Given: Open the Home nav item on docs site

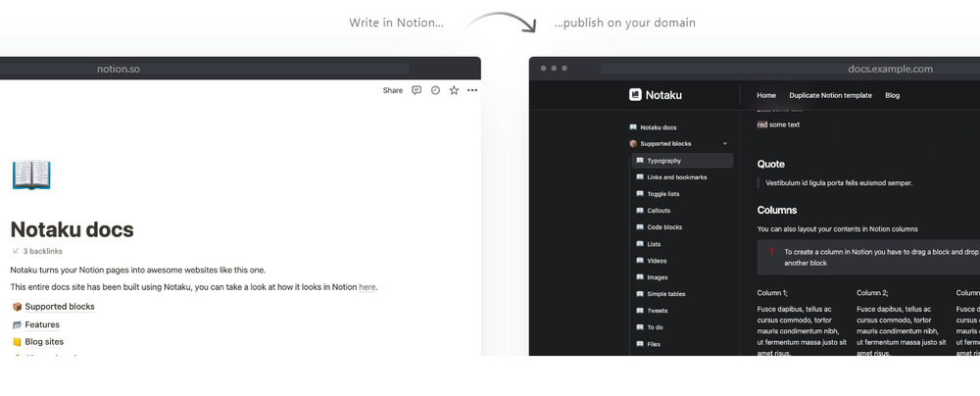Looking at the screenshot, I should [x=766, y=96].
